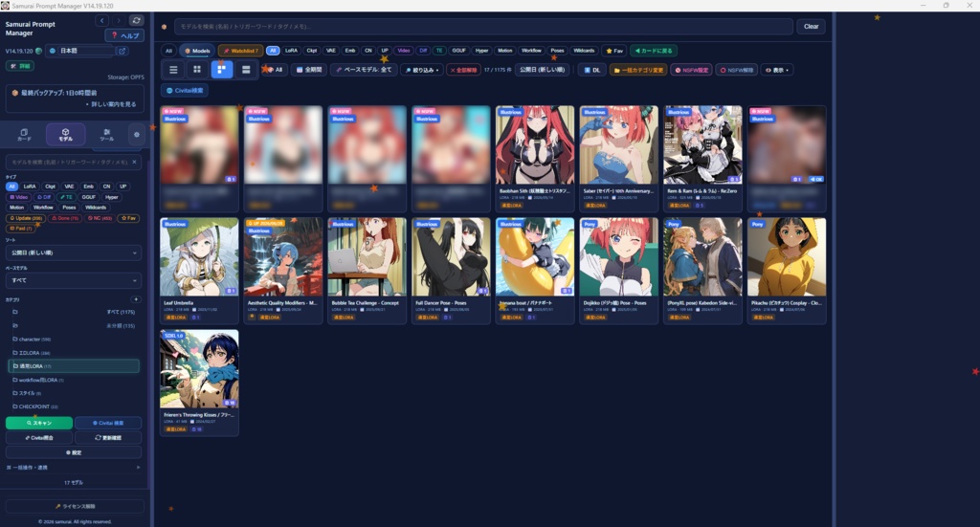980x527 pixels.
Task: Click the 更新確認 update check button
Action: tap(108, 438)
